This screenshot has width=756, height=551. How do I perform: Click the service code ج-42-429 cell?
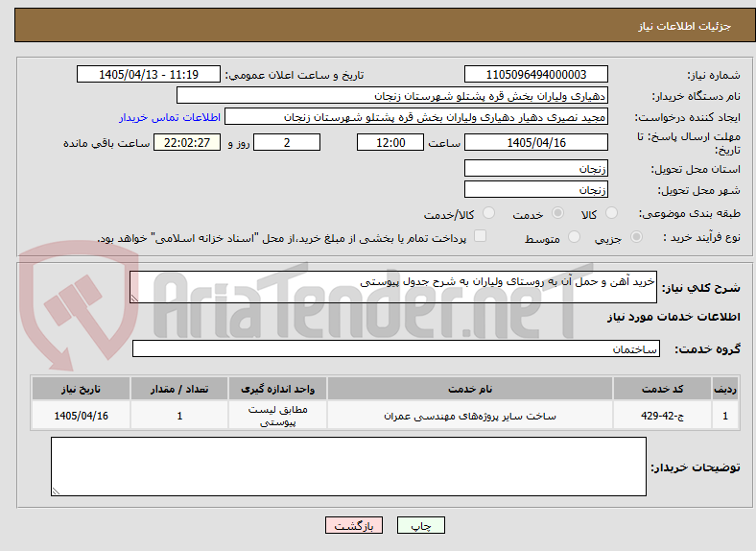662,416
